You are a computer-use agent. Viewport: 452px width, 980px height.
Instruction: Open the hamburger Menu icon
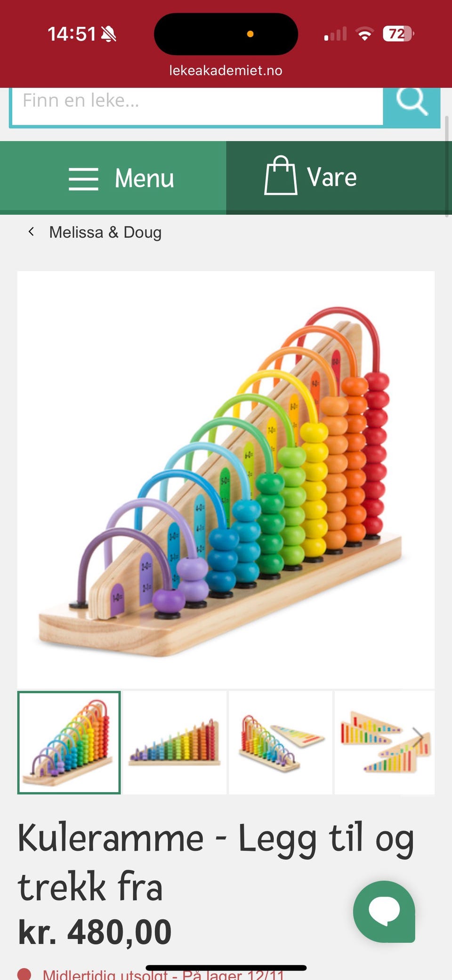[x=83, y=179]
